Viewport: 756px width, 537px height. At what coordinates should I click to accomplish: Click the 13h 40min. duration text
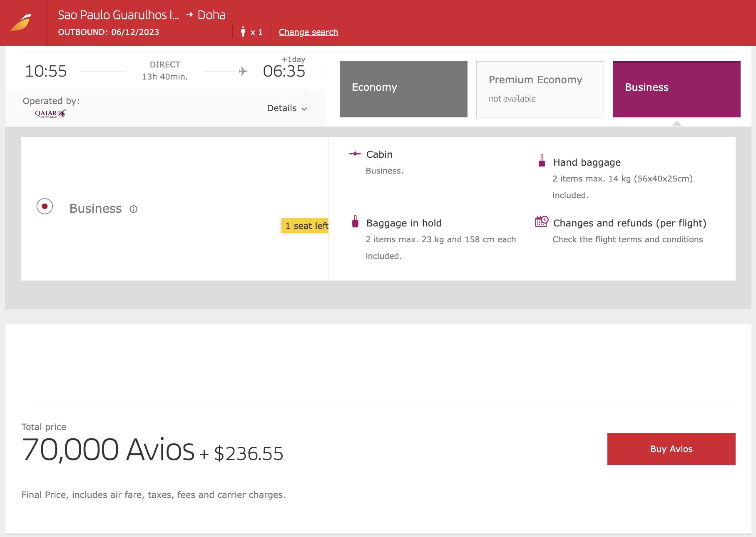click(x=165, y=77)
